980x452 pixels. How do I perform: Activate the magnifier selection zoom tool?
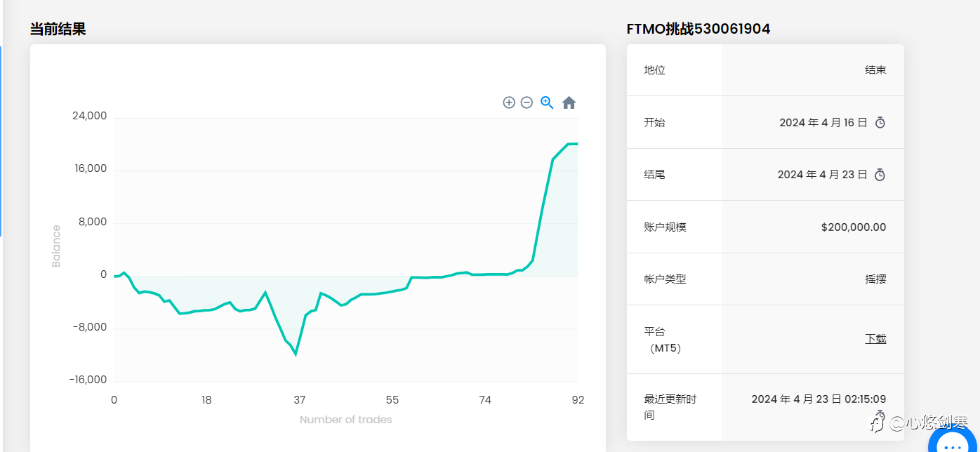547,102
